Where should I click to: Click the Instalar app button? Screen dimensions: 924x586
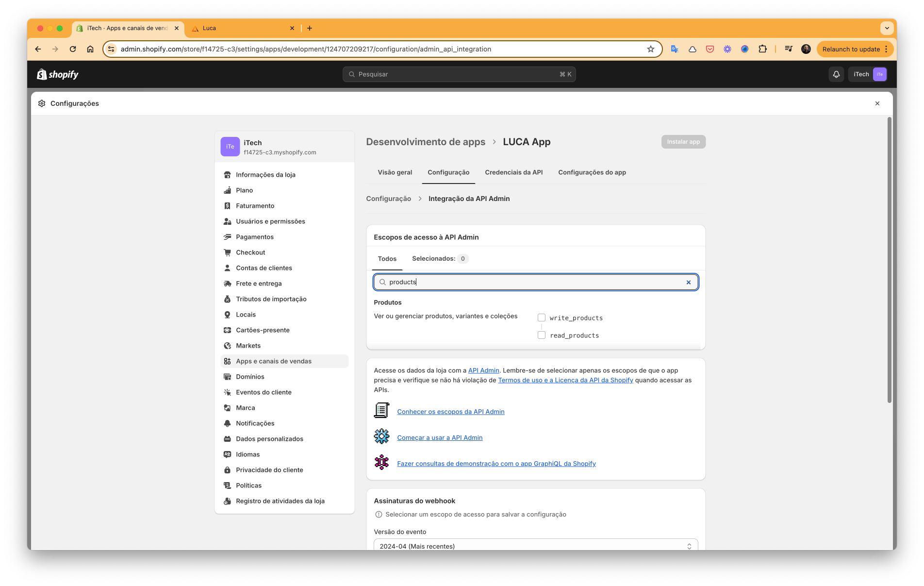pyautogui.click(x=683, y=142)
